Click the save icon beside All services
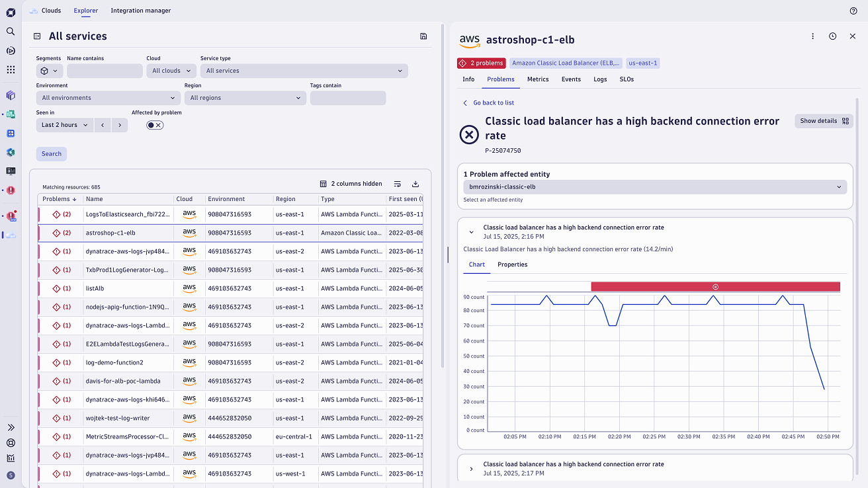Viewport: 868px width, 488px height. tap(423, 36)
